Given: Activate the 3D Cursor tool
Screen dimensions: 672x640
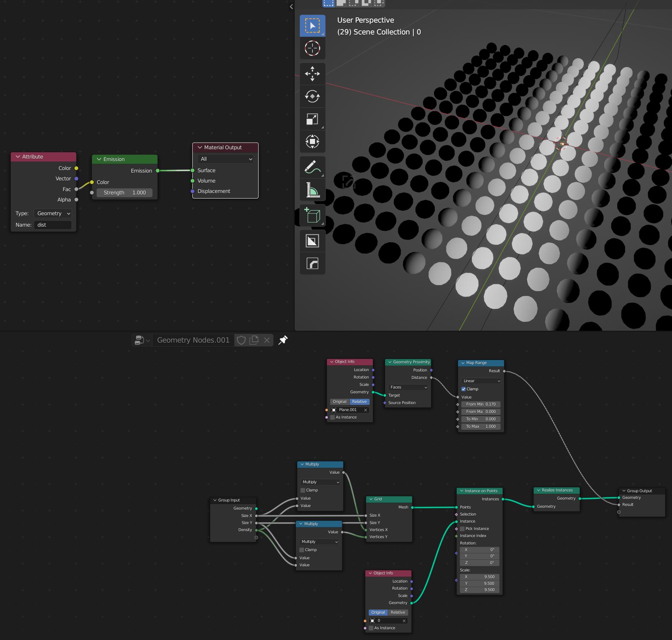Looking at the screenshot, I should tap(312, 48).
